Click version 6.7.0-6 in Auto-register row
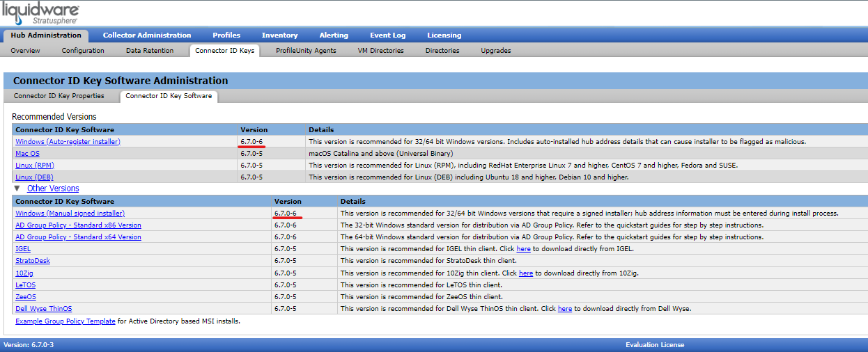This screenshot has width=868, height=352. click(x=251, y=142)
